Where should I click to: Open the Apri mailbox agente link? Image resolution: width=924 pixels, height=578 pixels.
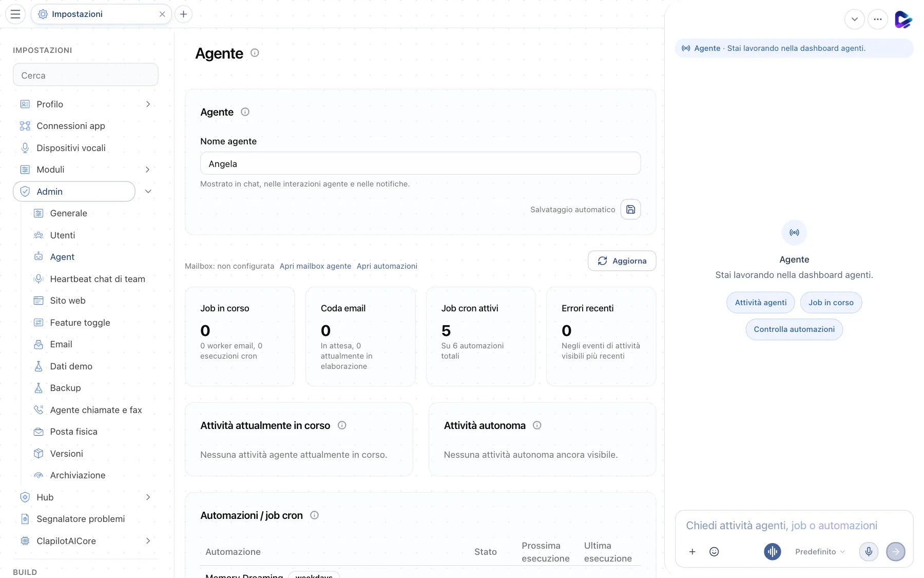coord(315,266)
